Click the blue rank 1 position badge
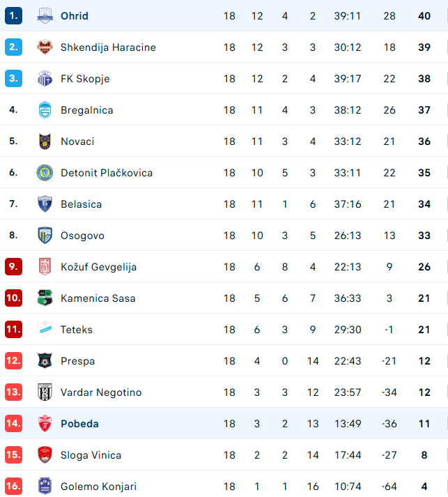The width and height of the screenshot is (448, 497). click(13, 16)
